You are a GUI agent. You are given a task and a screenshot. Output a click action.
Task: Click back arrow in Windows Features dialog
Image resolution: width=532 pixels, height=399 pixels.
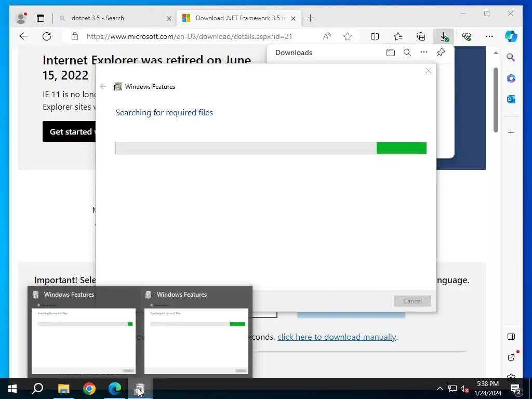click(x=103, y=87)
